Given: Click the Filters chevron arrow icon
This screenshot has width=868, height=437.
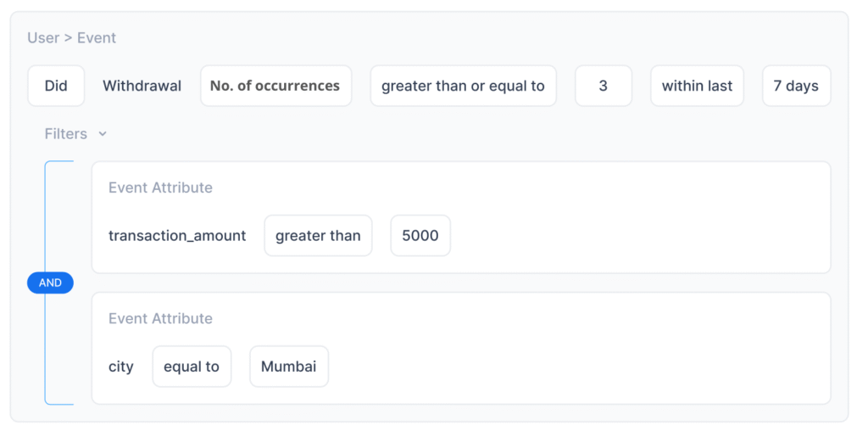Looking at the screenshot, I should 103,134.
